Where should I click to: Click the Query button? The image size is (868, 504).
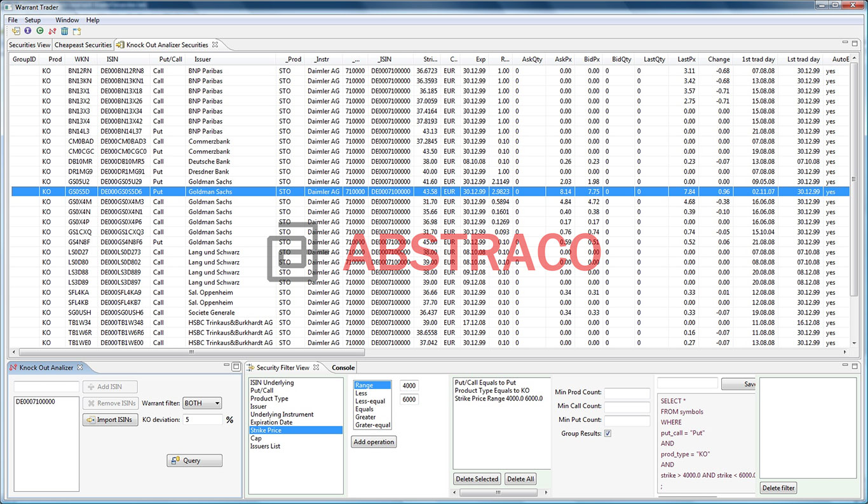pyautogui.click(x=194, y=460)
